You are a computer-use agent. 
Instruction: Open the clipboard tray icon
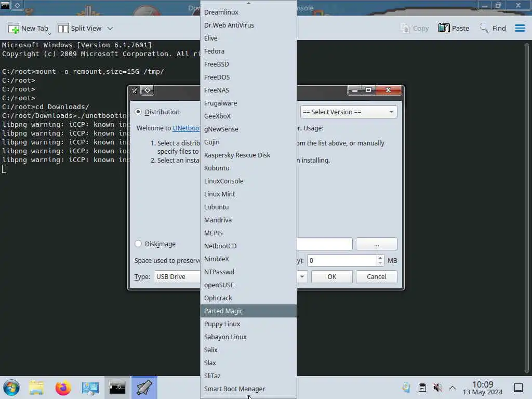click(422, 388)
